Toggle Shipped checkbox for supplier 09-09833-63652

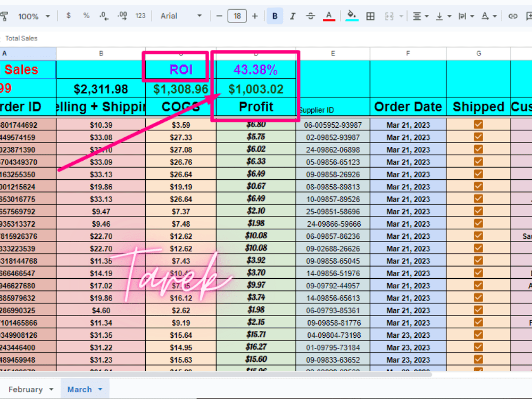[478, 359]
